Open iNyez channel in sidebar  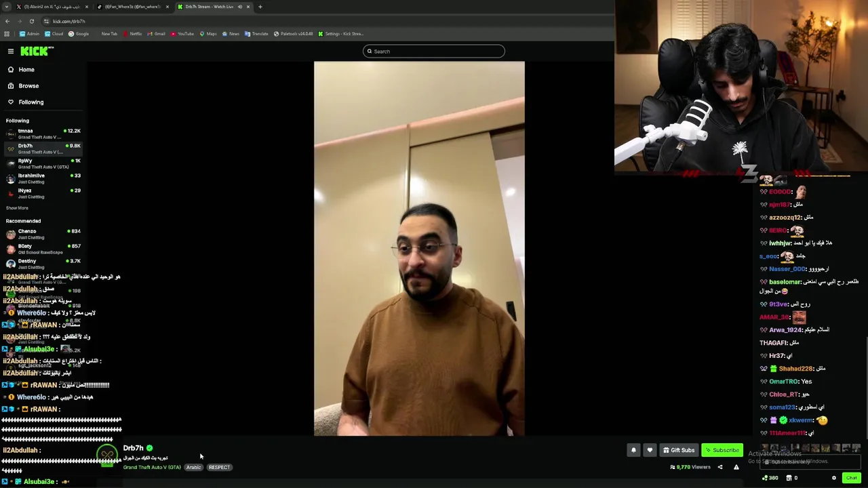pyautogui.click(x=42, y=193)
